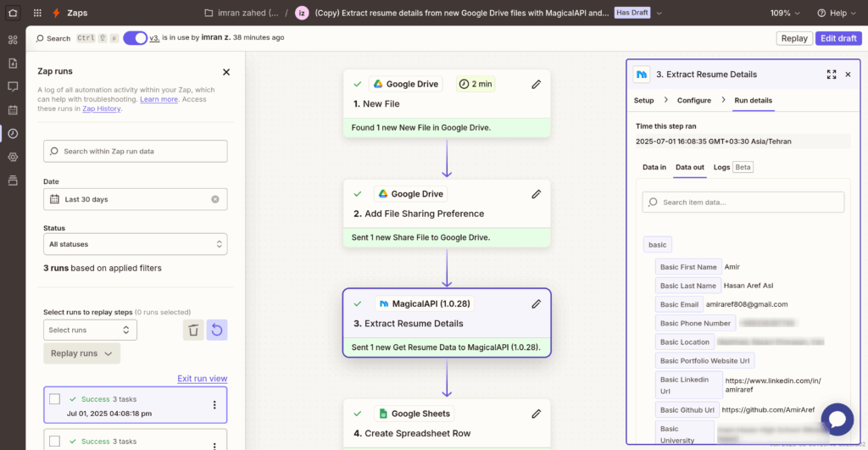Click the calendar icon in left sidebar
Image resolution: width=868 pixels, height=450 pixels.
point(13,109)
